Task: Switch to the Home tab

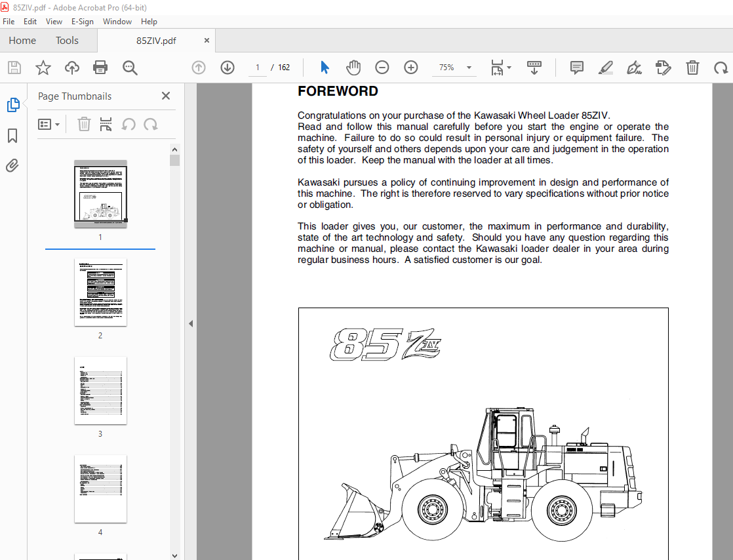Action: point(22,41)
